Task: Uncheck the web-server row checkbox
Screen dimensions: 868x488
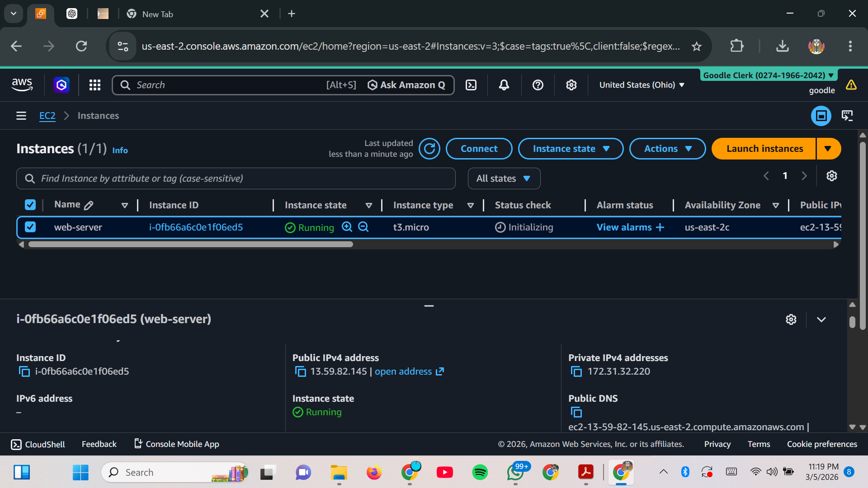Action: (30, 227)
